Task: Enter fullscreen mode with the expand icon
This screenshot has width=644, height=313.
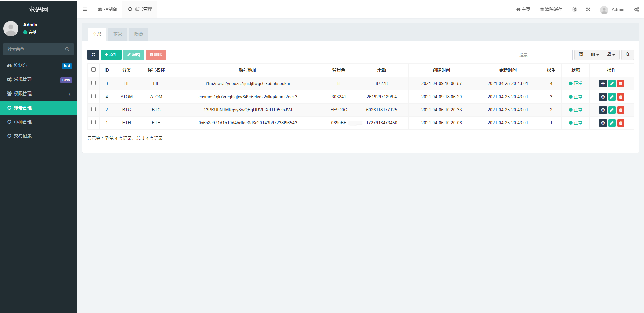Action: coord(588,9)
